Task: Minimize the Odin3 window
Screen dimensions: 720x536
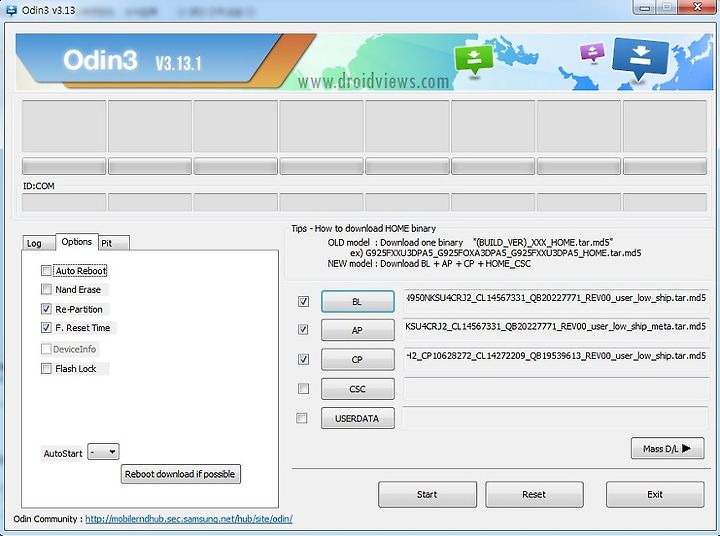Action: [645, 7]
